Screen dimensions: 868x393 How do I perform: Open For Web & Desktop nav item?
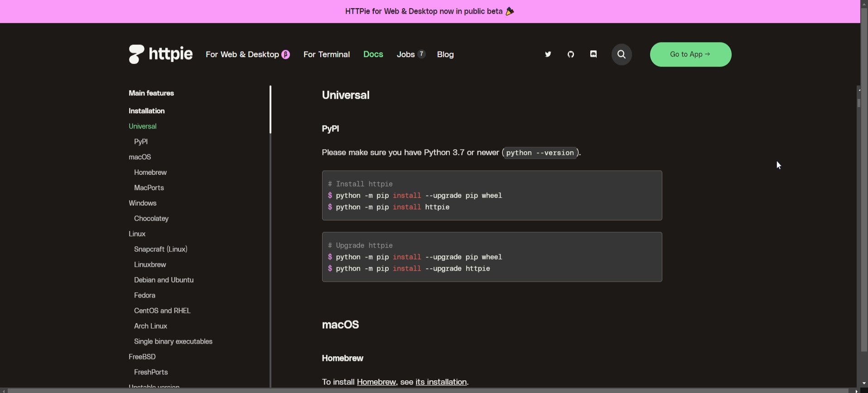pyautogui.click(x=248, y=55)
